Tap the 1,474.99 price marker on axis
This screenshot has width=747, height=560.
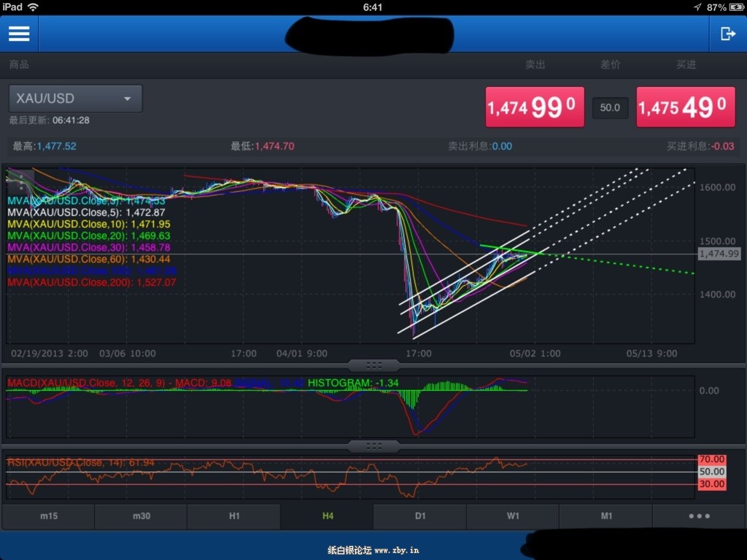(719, 254)
